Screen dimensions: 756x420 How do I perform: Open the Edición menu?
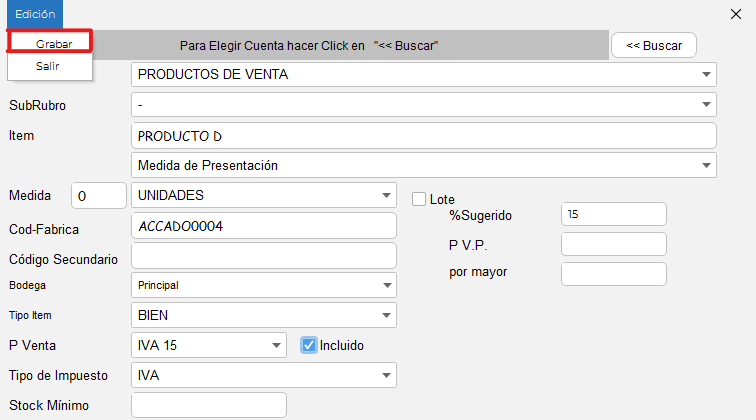(35, 14)
